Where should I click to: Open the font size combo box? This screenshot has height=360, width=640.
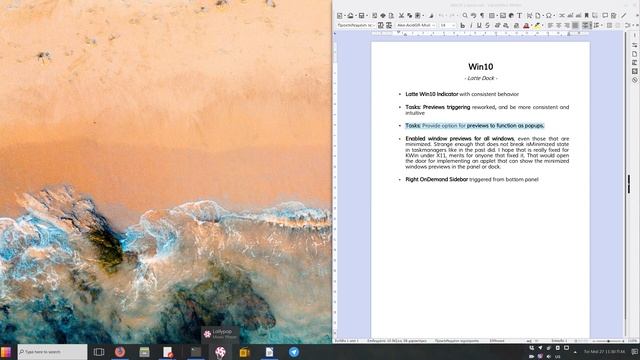point(447,25)
